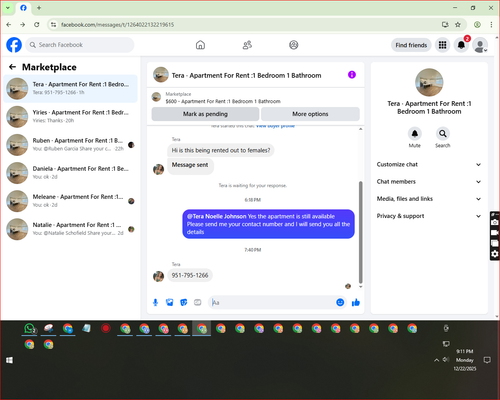Open Chrome's three-dot menu

pyautogui.click(x=491, y=25)
